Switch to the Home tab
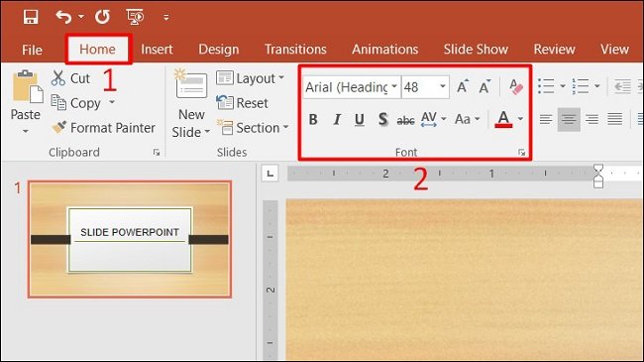Image resolution: width=644 pixels, height=362 pixels. click(x=98, y=50)
